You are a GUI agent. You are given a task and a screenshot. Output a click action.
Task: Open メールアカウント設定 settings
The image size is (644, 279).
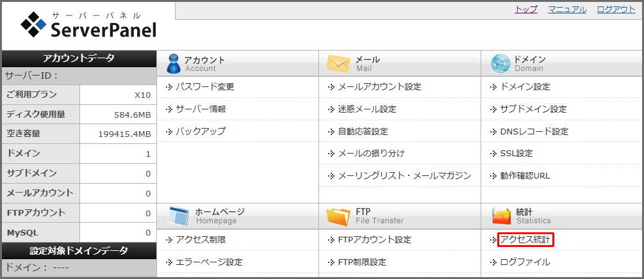(x=379, y=87)
